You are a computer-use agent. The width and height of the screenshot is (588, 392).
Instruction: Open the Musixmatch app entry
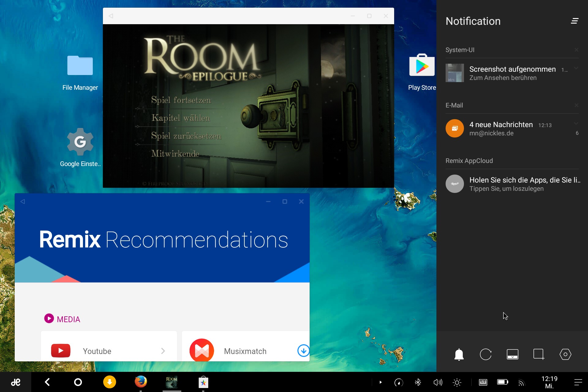click(246, 346)
